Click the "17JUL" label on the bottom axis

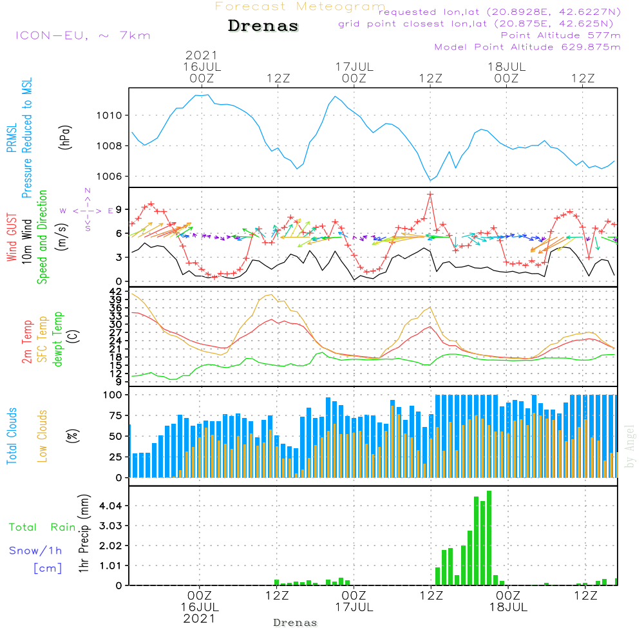(354, 607)
